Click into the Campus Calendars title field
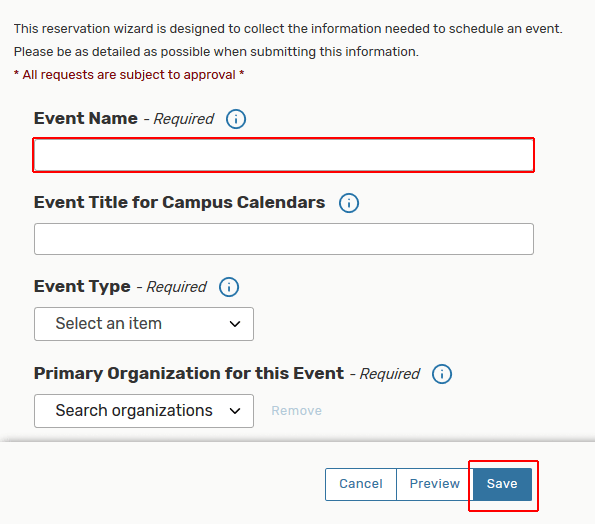Viewport: 595px width, 524px height. coord(283,239)
